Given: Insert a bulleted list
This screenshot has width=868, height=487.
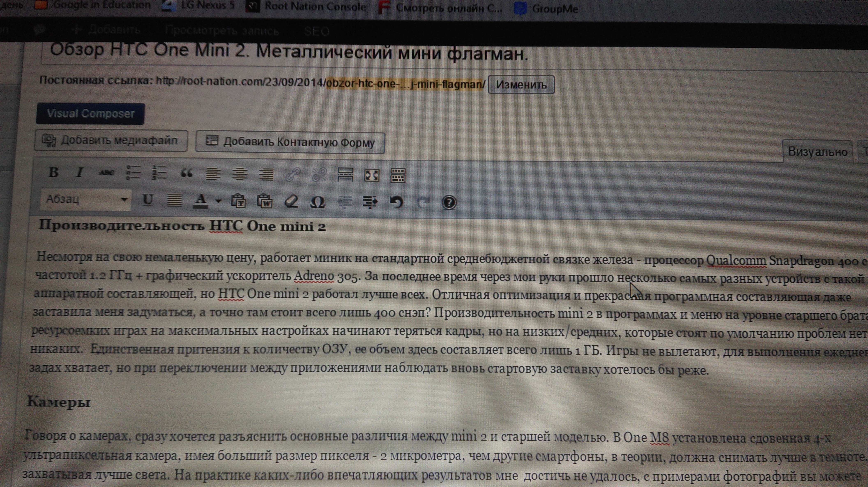Looking at the screenshot, I should pyautogui.click(x=133, y=173).
